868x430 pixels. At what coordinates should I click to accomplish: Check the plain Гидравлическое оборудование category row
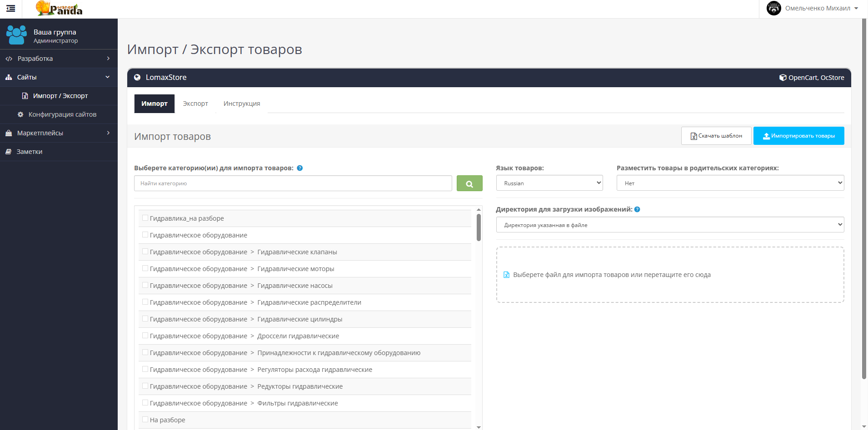(x=145, y=235)
